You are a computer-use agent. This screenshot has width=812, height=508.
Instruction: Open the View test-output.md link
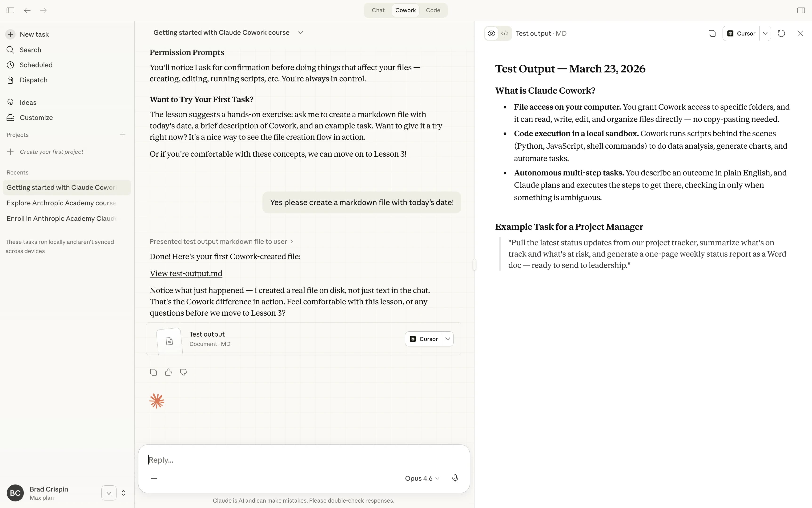tap(186, 274)
